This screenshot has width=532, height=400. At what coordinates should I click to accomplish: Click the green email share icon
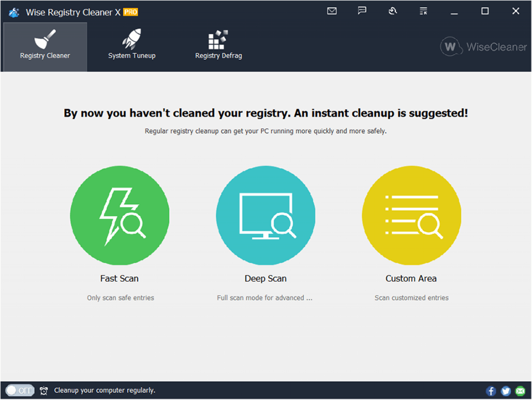click(x=521, y=391)
